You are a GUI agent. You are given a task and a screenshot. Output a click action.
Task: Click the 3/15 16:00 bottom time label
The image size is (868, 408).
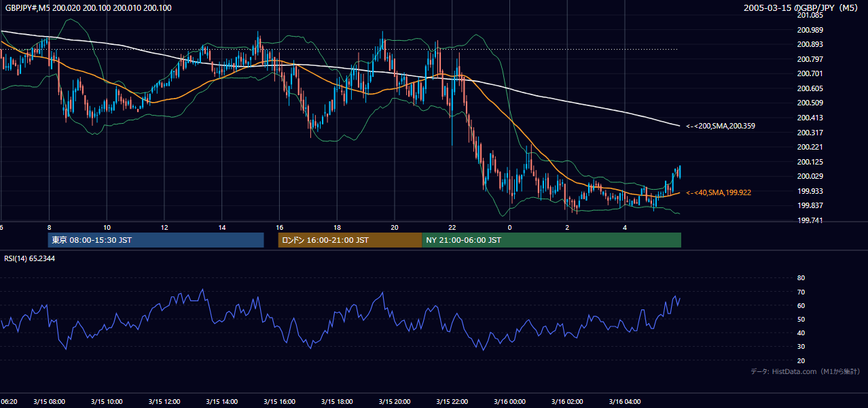280,402
